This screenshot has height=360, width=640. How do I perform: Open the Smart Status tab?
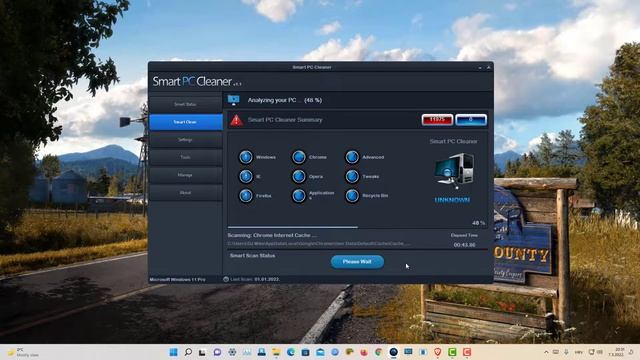pos(185,104)
